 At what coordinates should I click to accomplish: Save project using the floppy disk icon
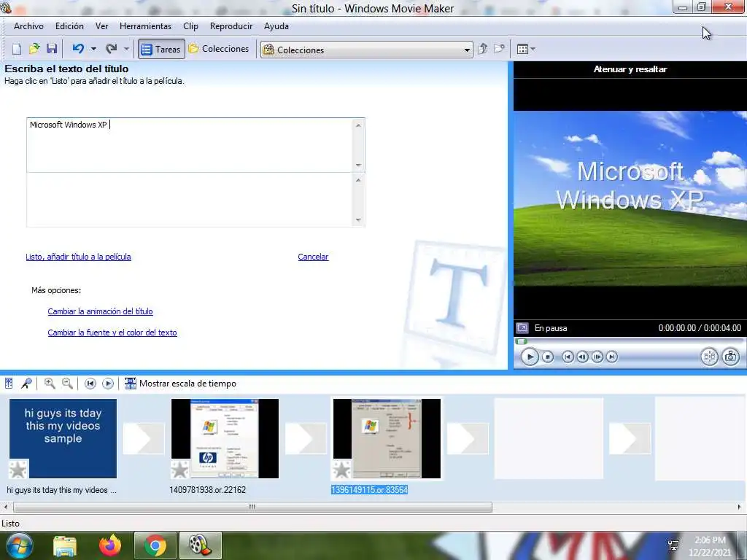click(52, 49)
